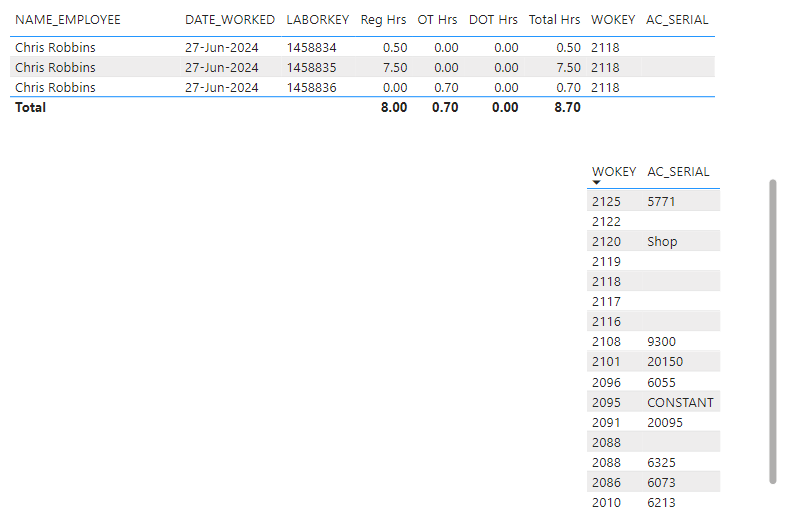This screenshot has width=801, height=521.
Task: Sort by LABORKEY column header
Action: [x=317, y=20]
